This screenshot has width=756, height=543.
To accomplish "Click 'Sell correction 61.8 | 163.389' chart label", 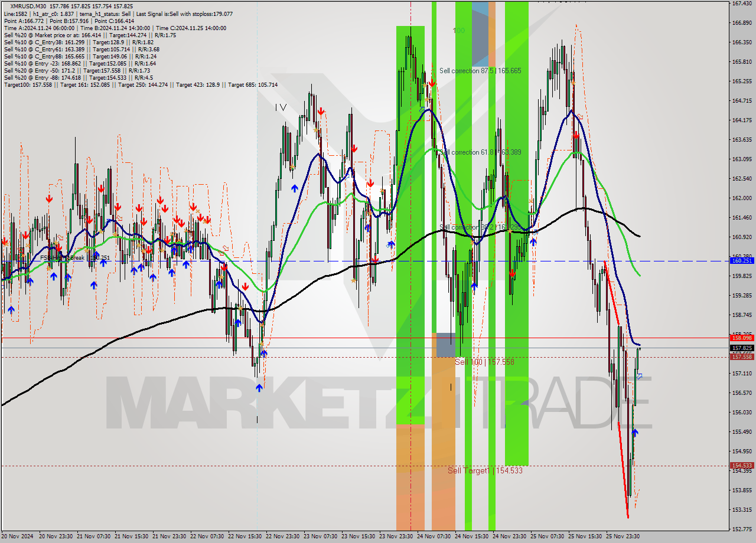I will click(480, 152).
